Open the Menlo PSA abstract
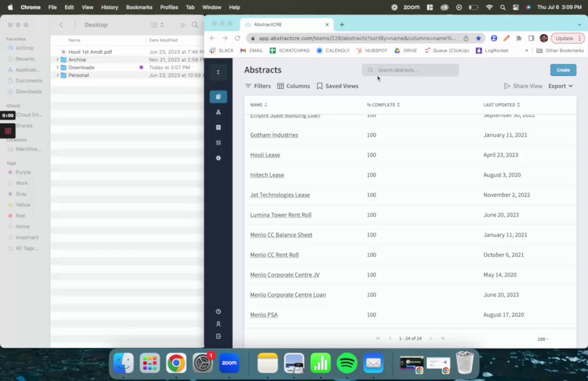The image size is (588, 381). (264, 315)
